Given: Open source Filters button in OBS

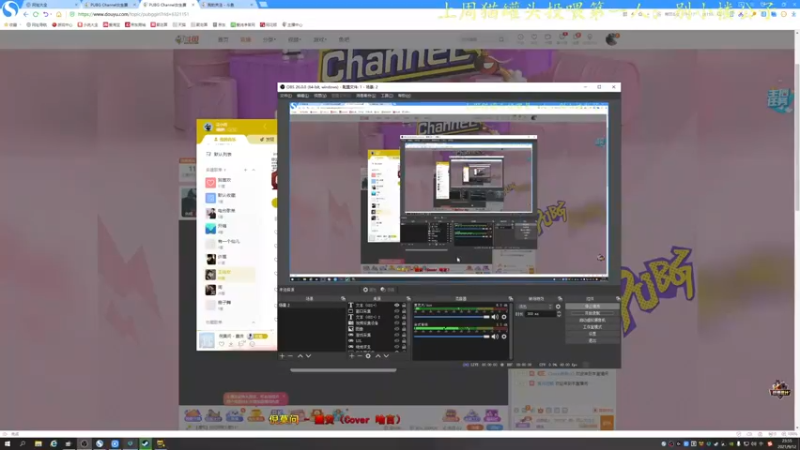Looking at the screenshot, I should [x=387, y=290].
